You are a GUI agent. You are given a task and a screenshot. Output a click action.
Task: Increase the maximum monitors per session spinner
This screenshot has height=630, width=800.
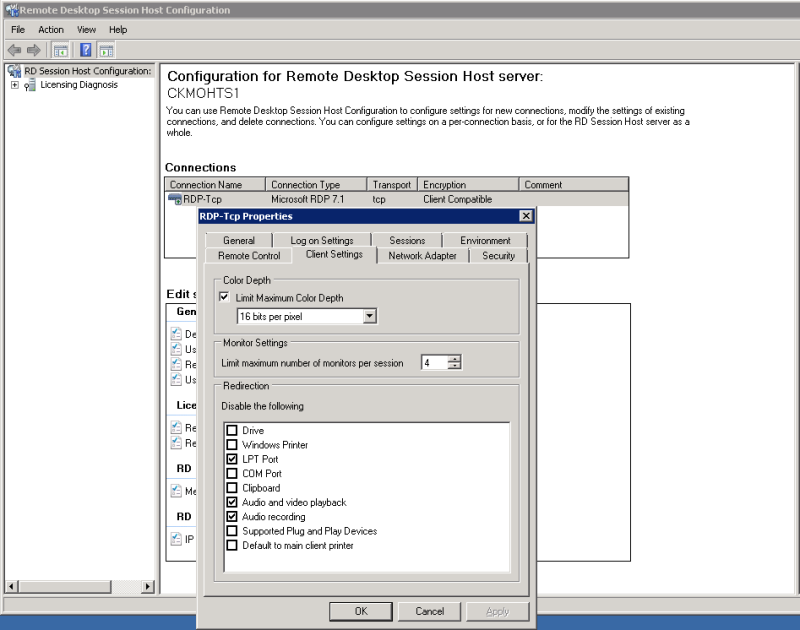[455, 359]
